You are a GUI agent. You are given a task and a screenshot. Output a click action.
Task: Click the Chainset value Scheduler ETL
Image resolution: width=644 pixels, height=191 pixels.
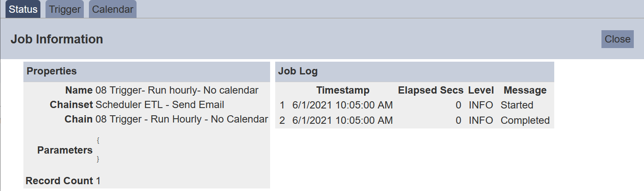click(160, 105)
